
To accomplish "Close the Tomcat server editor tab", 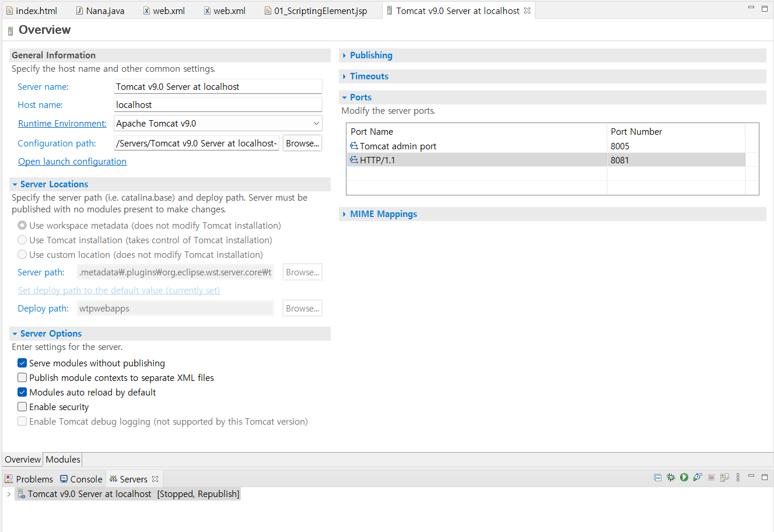I will pyautogui.click(x=527, y=10).
